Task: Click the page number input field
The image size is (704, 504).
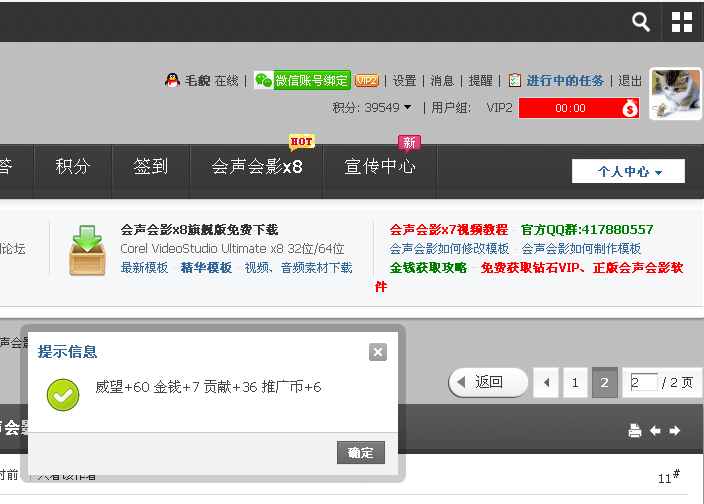Action: click(x=644, y=382)
